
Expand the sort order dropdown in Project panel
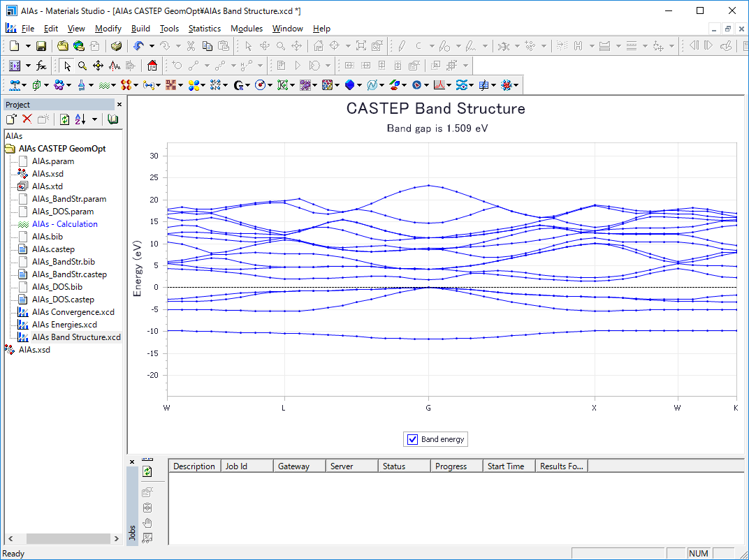[x=94, y=119]
